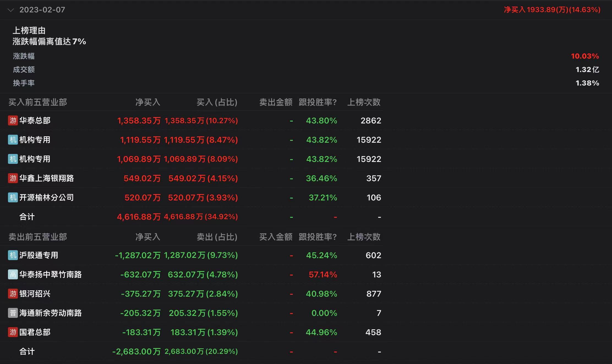Click 游 badge beside 华鑫上海银翔路

point(13,178)
